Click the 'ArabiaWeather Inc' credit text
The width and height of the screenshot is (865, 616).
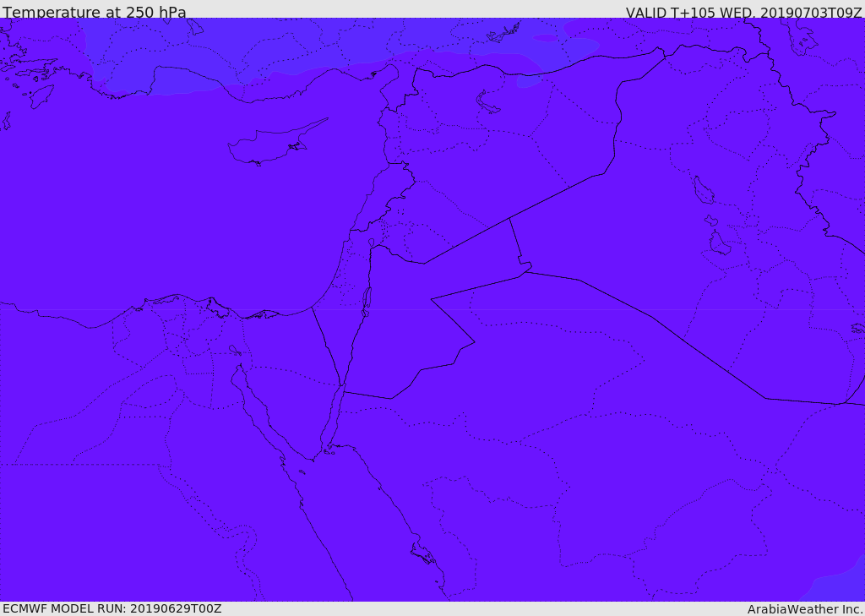[x=805, y=609]
